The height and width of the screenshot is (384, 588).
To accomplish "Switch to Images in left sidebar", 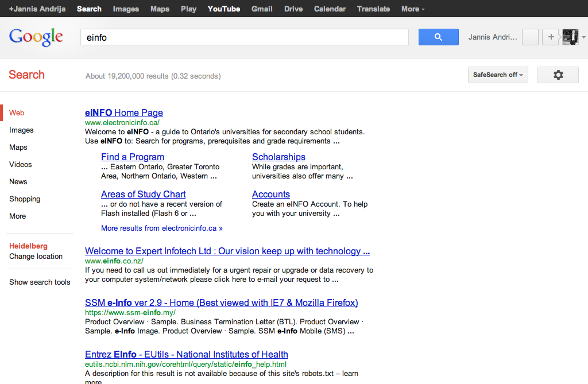I will [x=21, y=130].
